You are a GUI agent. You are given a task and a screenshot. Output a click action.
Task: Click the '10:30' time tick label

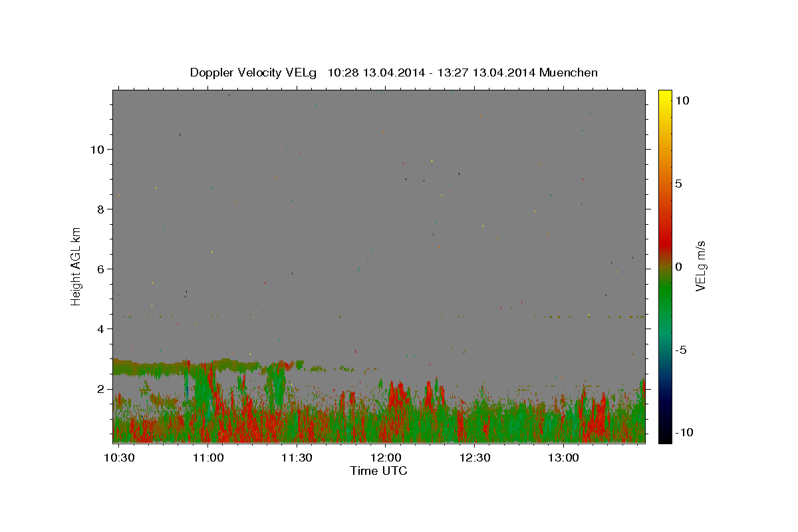[x=120, y=458]
